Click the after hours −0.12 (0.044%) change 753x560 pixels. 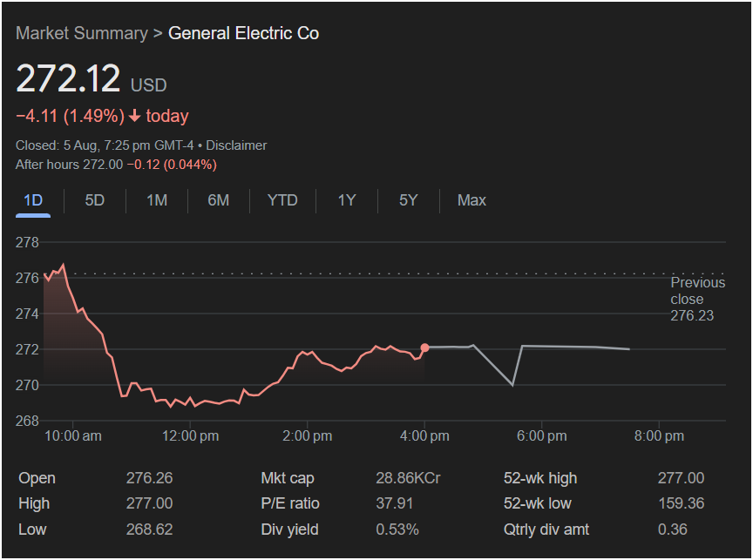pos(172,165)
